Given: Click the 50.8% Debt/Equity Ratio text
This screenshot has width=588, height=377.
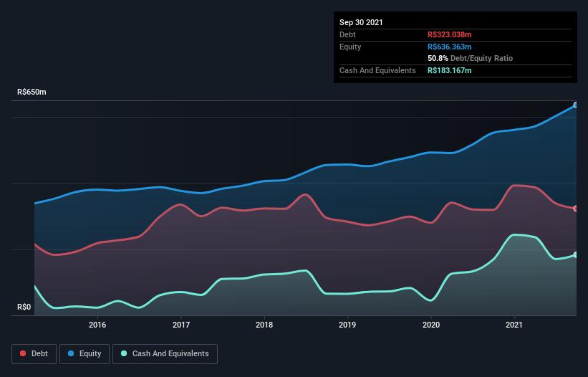Looking at the screenshot, I should tap(471, 59).
